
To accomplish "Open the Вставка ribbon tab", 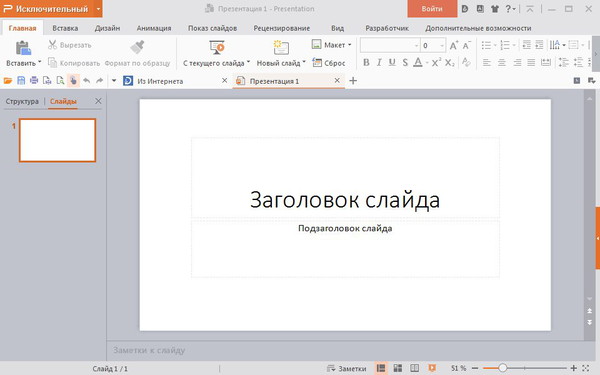I will 65,28.
